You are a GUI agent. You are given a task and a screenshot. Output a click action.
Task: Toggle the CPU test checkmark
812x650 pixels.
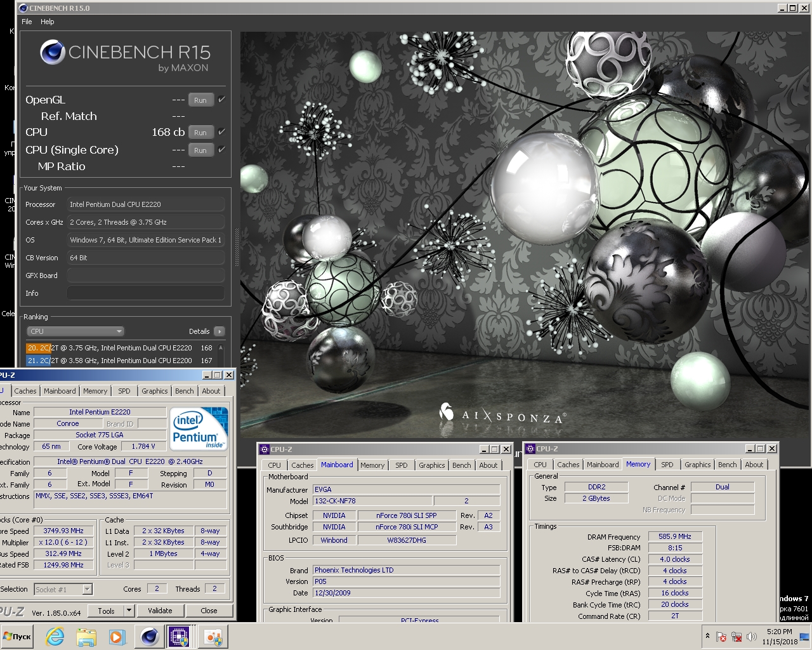pyautogui.click(x=221, y=132)
